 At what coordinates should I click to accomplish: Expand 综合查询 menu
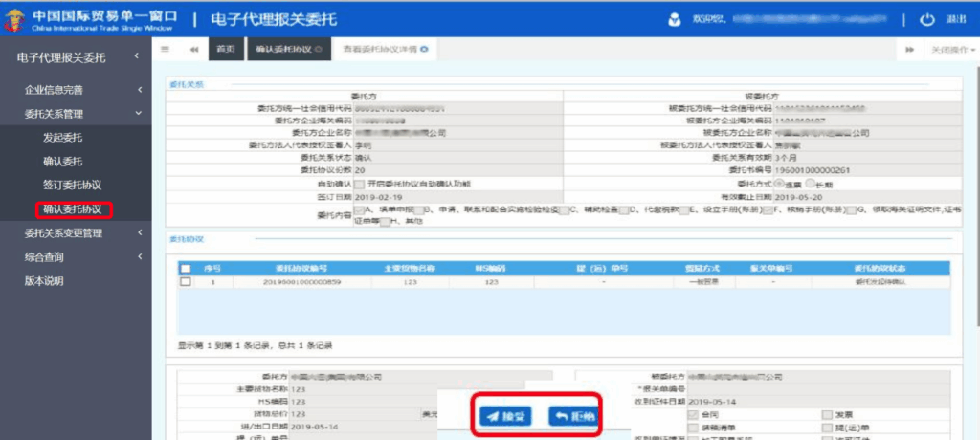coord(76,257)
